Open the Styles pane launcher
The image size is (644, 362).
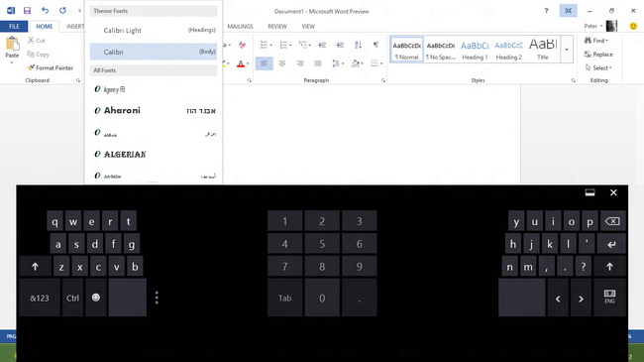[x=574, y=80]
